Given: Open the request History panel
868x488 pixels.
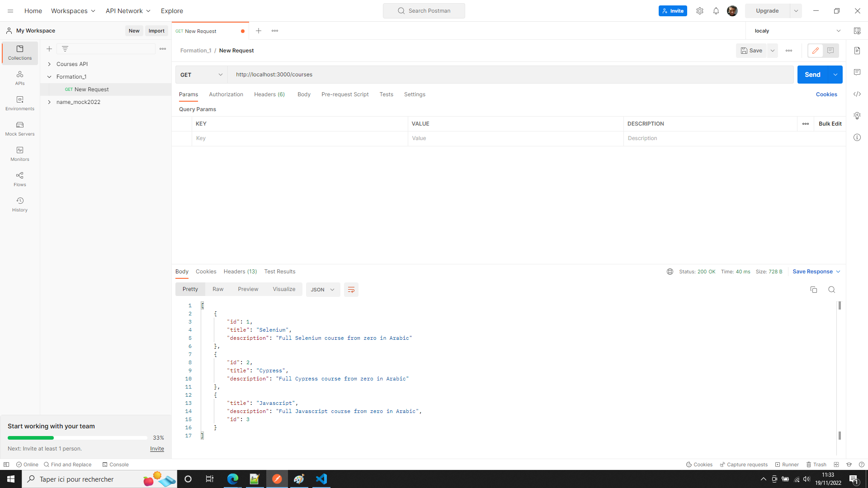Looking at the screenshot, I should [19, 204].
